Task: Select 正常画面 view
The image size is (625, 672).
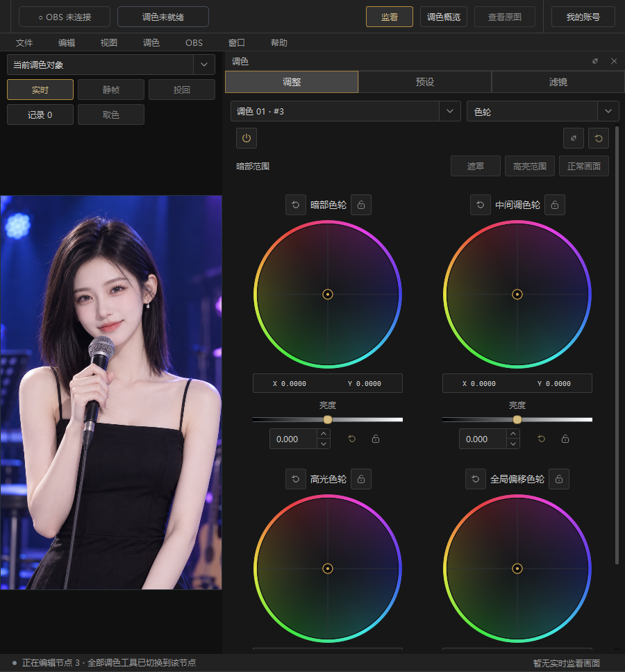Action: coord(584,167)
